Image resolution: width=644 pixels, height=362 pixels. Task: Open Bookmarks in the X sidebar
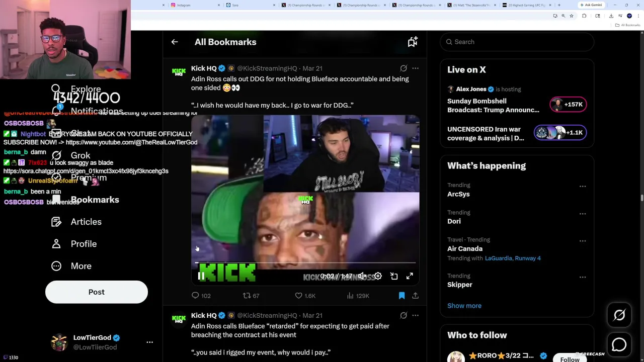(86, 200)
